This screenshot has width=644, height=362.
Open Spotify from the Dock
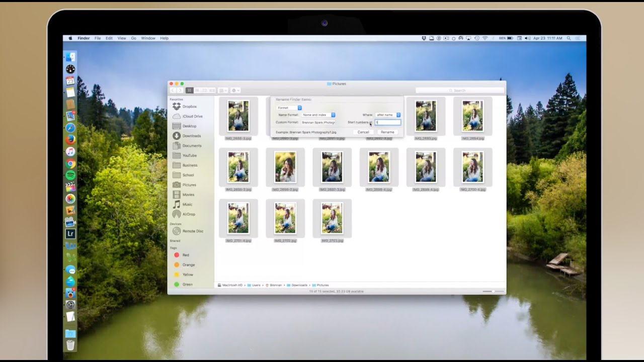(70, 175)
